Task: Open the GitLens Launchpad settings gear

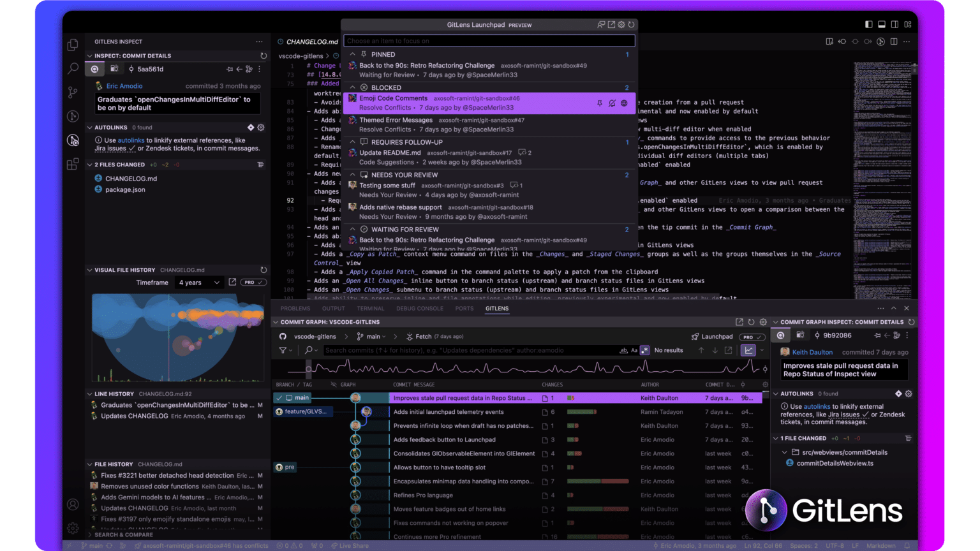Action: coord(621,24)
